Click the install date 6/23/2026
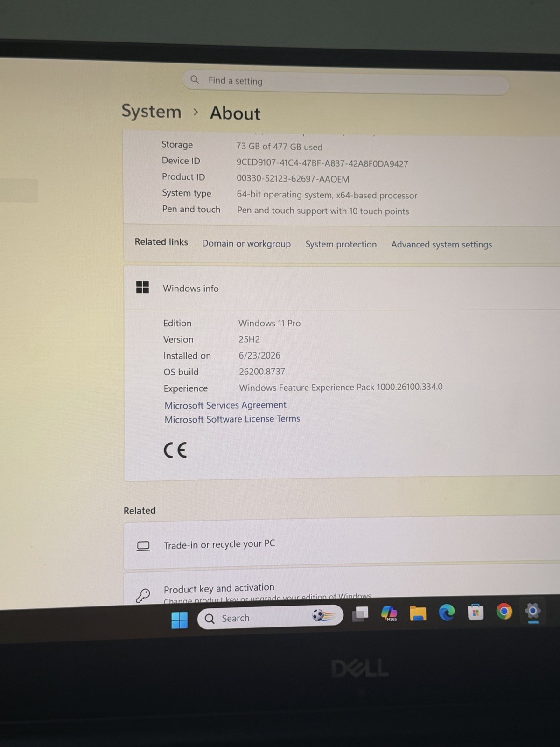 click(259, 355)
